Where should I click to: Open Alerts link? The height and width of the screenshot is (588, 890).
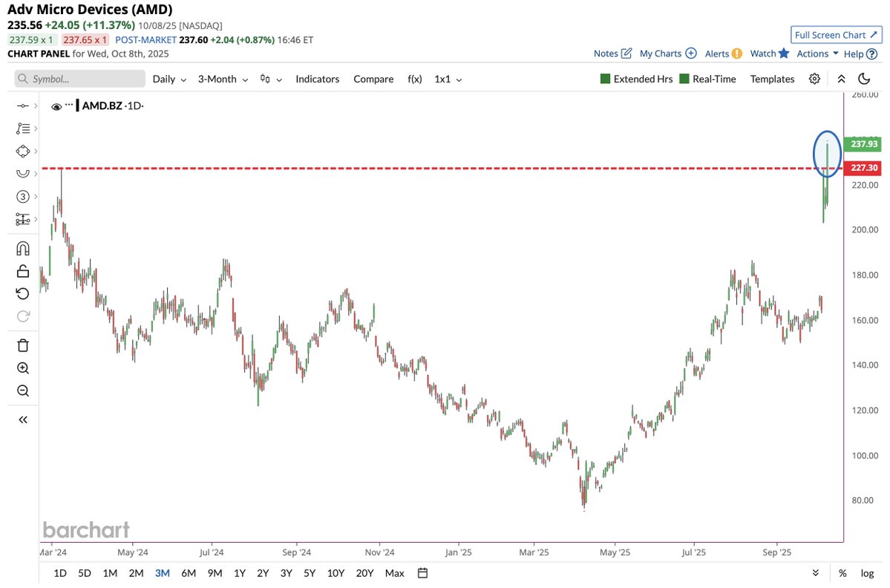723,53
